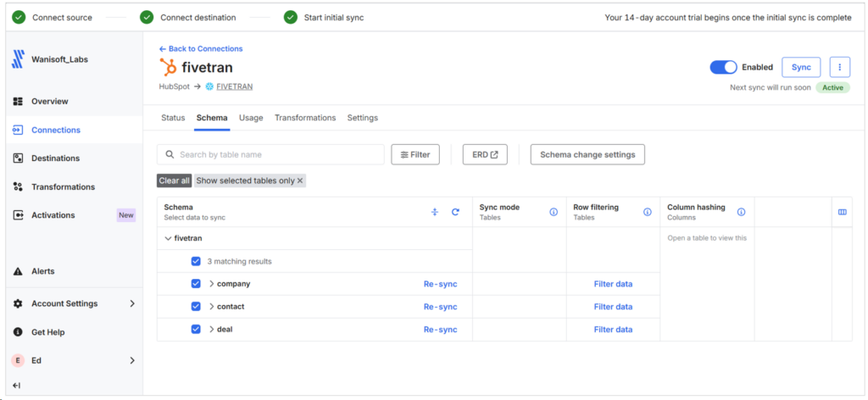The width and height of the screenshot is (868, 400).
Task: Open the Transformations tab
Action: coord(305,118)
